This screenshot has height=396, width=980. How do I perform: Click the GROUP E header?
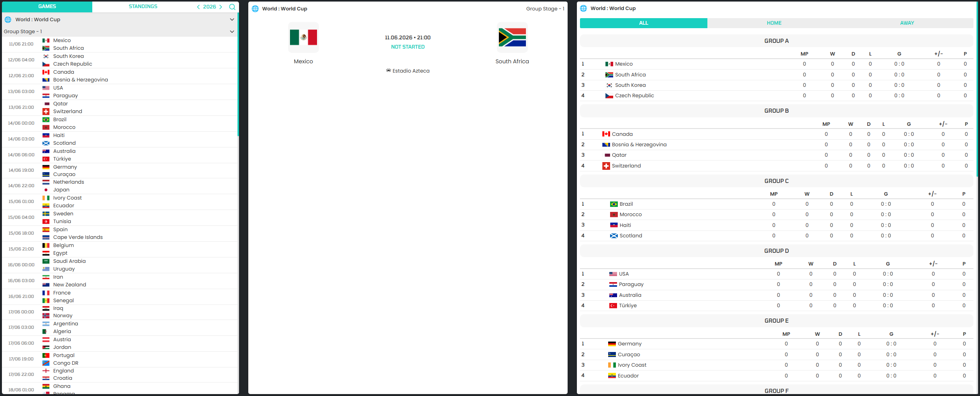pos(777,321)
